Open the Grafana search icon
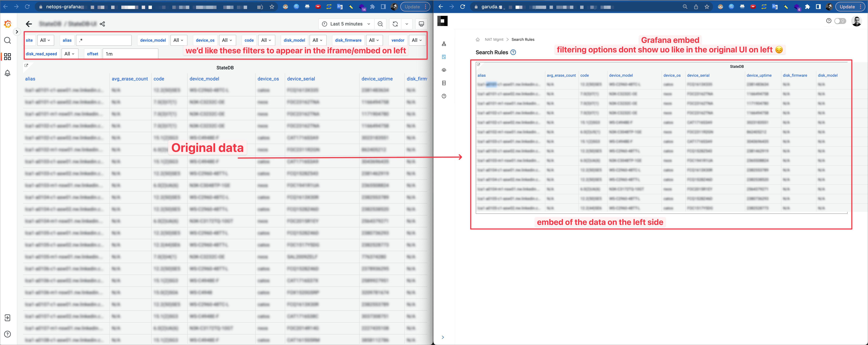Image resolution: width=868 pixels, height=345 pixels. (7, 40)
